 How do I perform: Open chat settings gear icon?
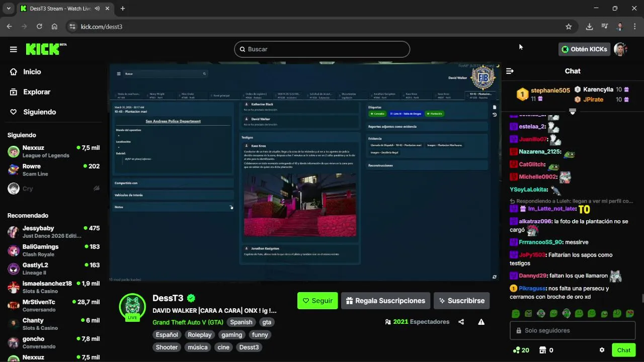[x=602, y=350]
